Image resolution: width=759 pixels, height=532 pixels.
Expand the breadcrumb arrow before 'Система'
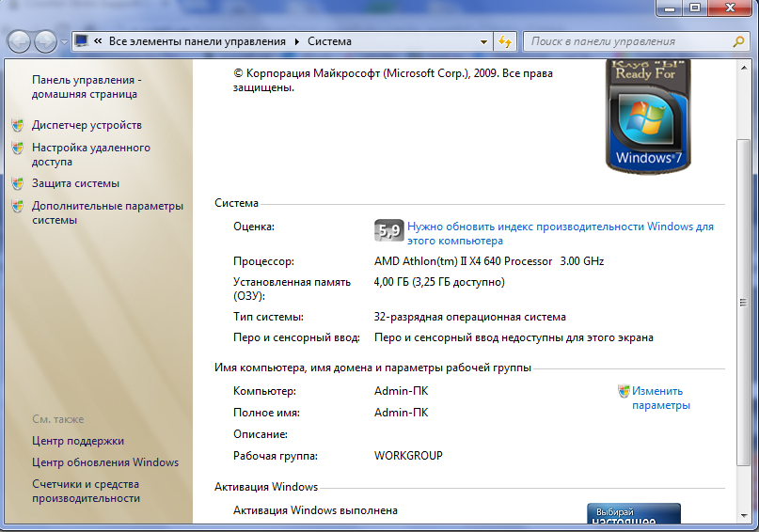[x=297, y=41]
